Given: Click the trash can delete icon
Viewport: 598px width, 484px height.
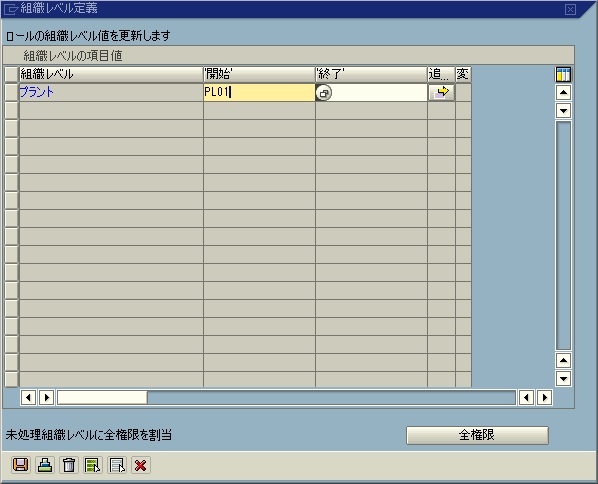Looking at the screenshot, I should tap(69, 465).
